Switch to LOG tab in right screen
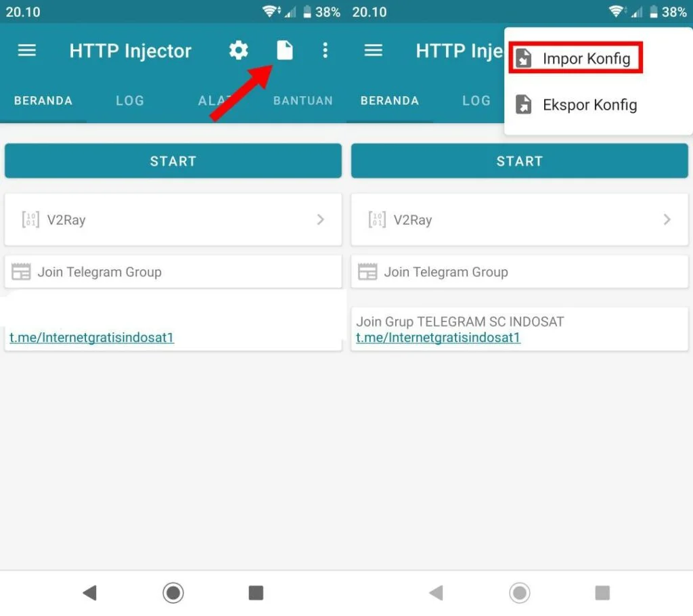The width and height of the screenshot is (693, 616). tap(476, 101)
